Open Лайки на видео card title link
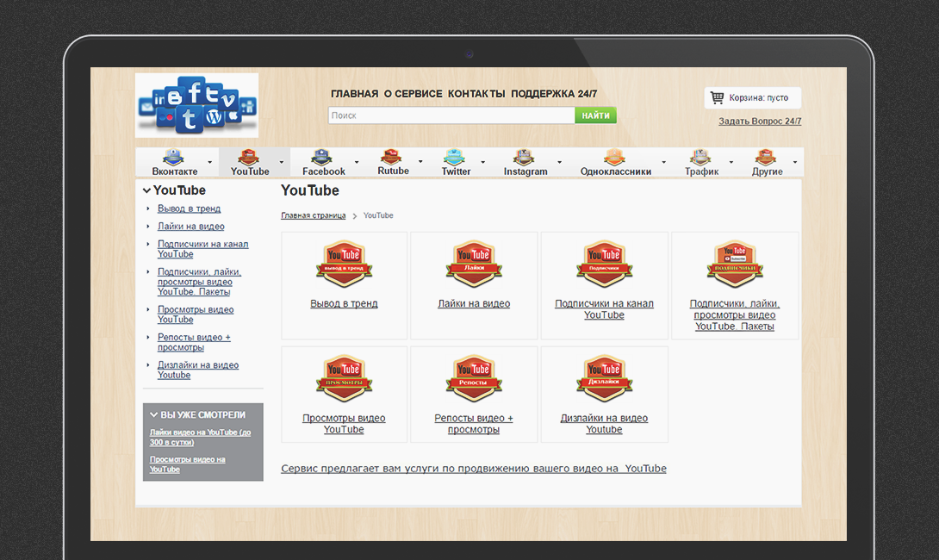This screenshot has height=560, width=939. click(475, 303)
